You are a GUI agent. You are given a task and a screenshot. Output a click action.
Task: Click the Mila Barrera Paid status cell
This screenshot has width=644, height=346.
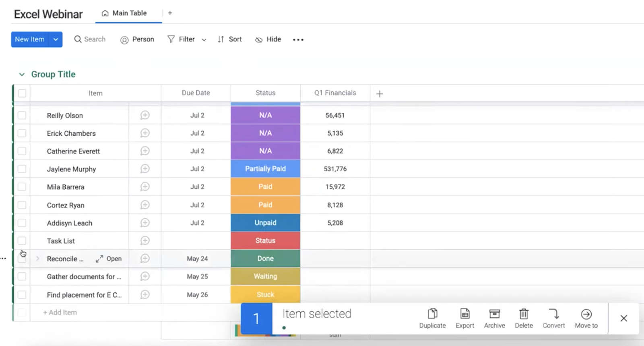[x=266, y=187]
